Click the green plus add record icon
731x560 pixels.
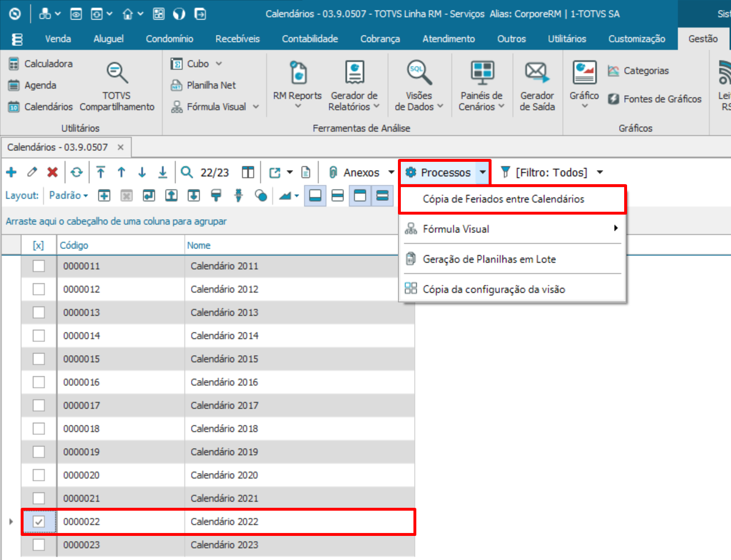coord(11,172)
